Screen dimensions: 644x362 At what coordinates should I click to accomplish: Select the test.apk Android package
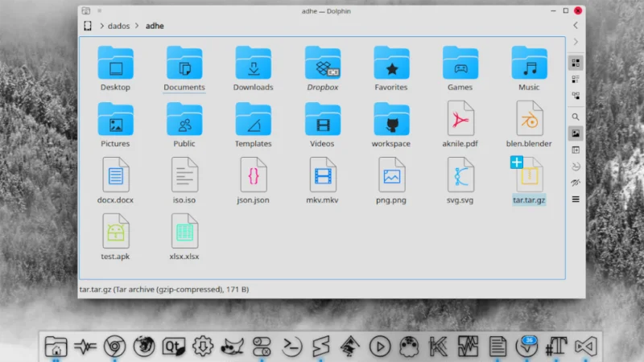[115, 237]
